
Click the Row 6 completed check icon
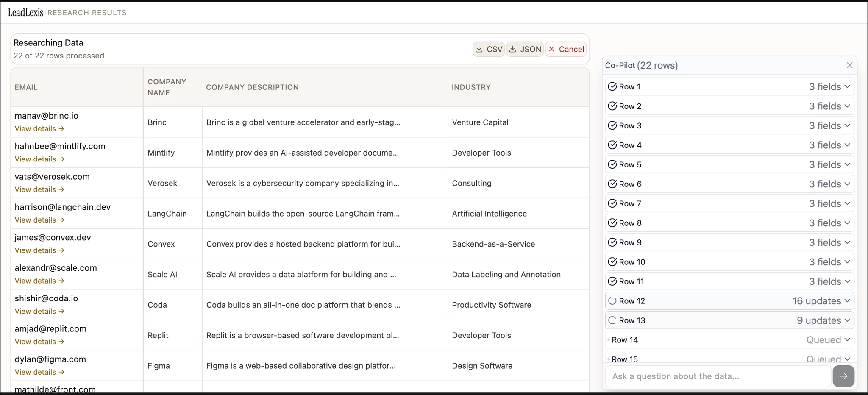point(612,184)
